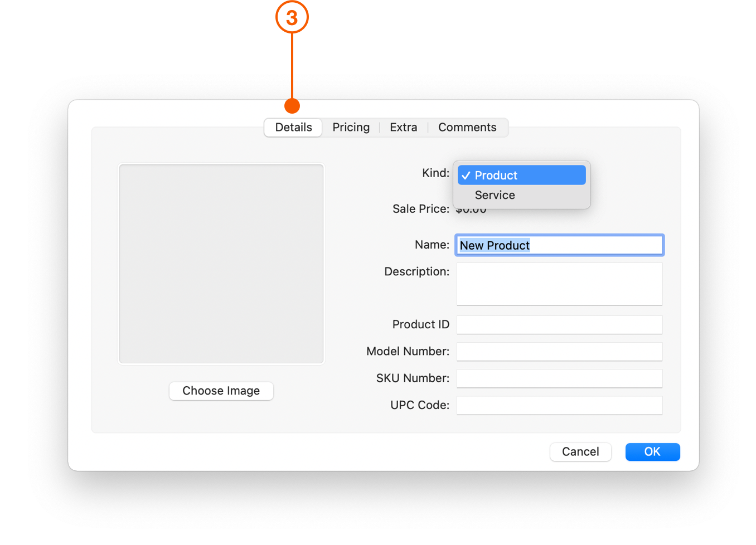Click the OK button to confirm
Image resolution: width=756 pixels, height=545 pixels.
[652, 451]
